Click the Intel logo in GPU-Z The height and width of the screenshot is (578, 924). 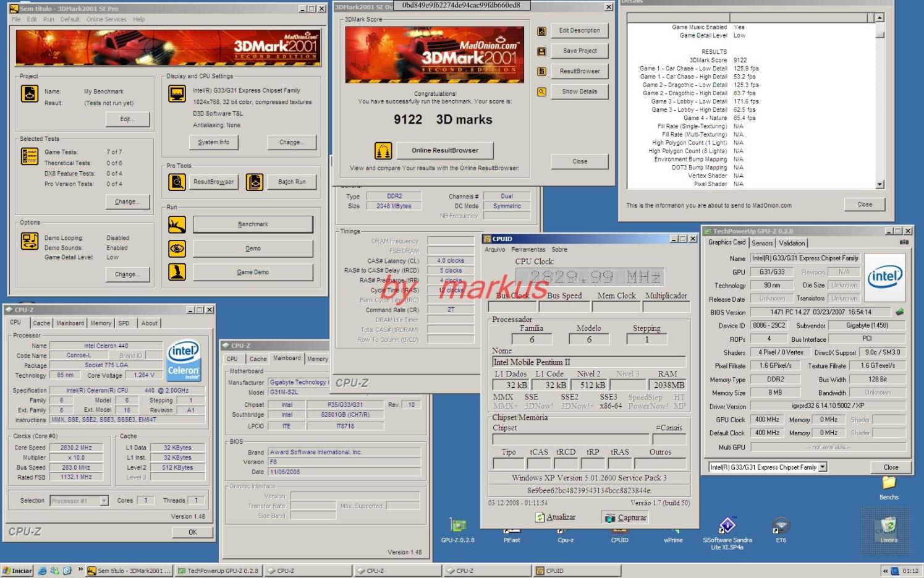(885, 277)
